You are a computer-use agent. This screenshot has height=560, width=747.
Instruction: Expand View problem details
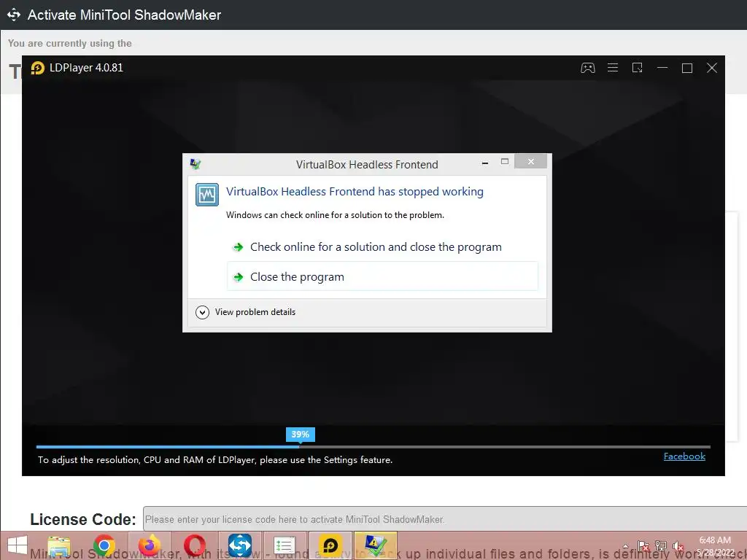point(246,312)
